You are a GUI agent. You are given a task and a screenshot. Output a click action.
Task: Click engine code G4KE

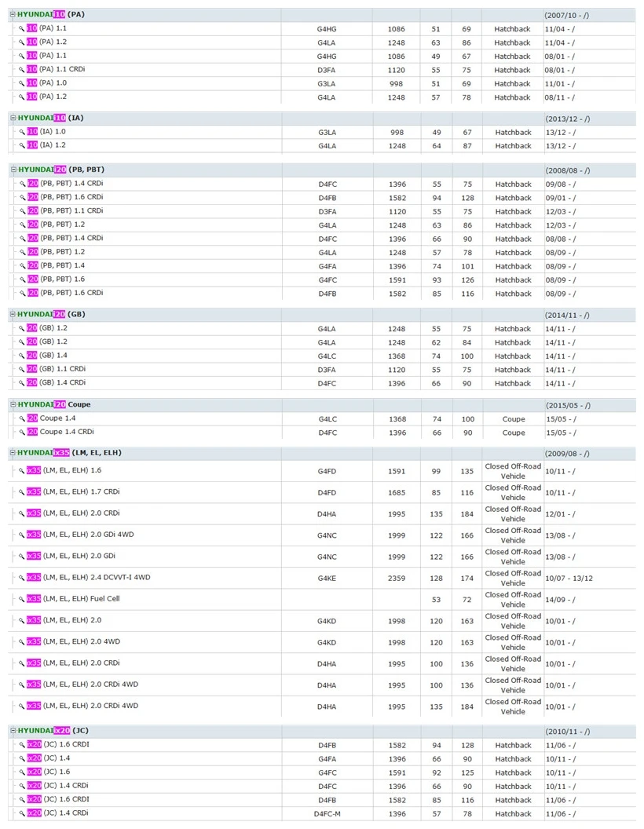tap(327, 579)
